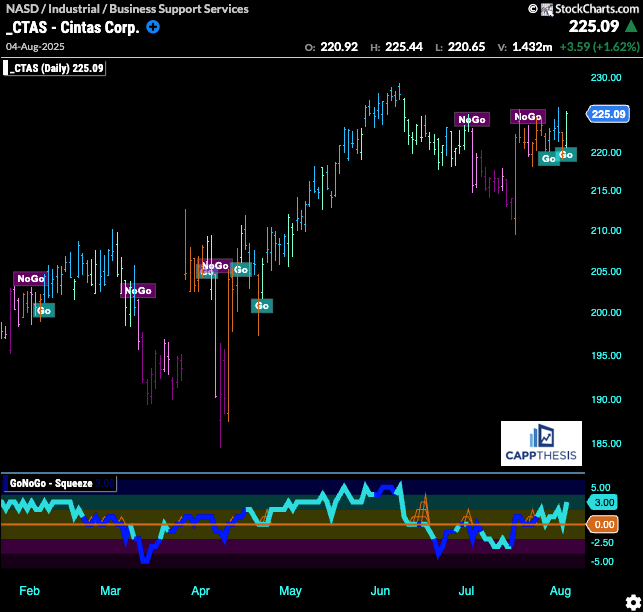This screenshot has height=612, width=643.
Task: Click the Go marker in early February
Action: pyautogui.click(x=44, y=311)
